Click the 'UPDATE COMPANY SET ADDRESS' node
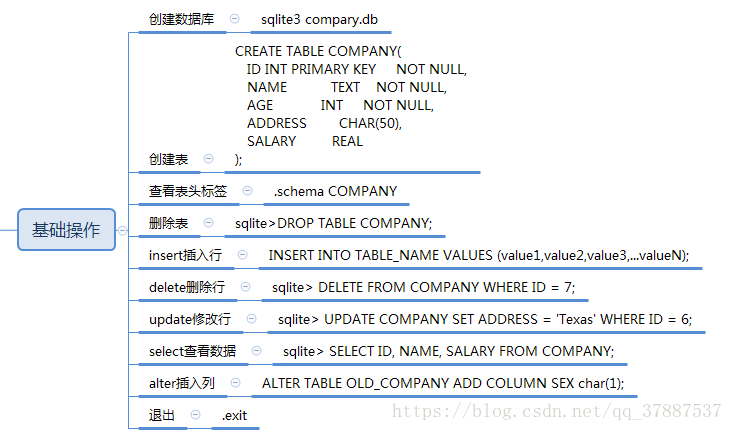This screenshot has width=733, height=431. point(485,319)
